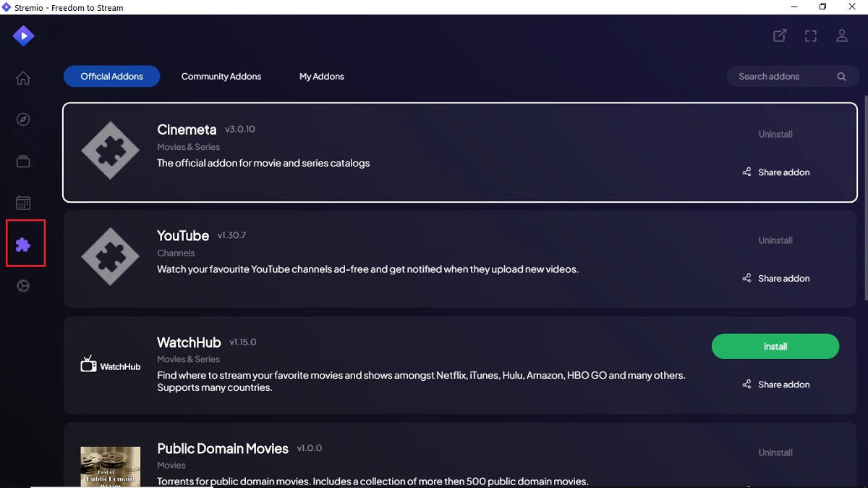
Task: Click the Stremio logo in the sidebar
Action: (x=23, y=35)
